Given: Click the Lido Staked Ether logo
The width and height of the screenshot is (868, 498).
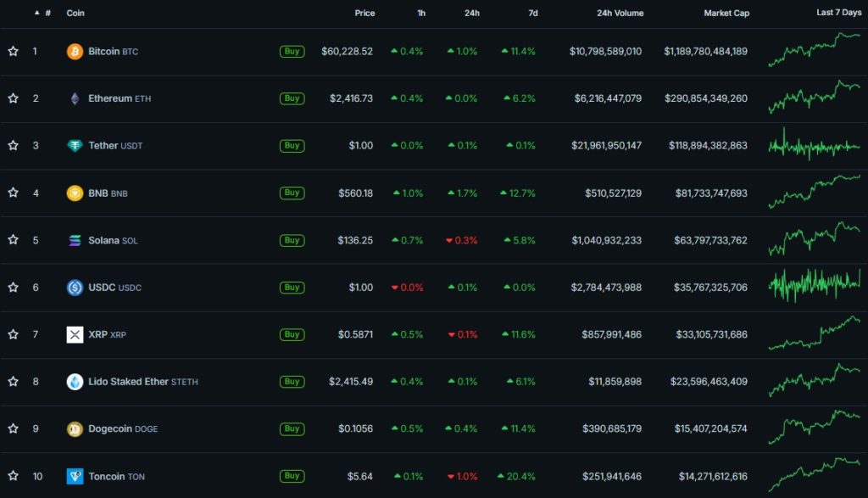Looking at the screenshot, I should tap(75, 382).
